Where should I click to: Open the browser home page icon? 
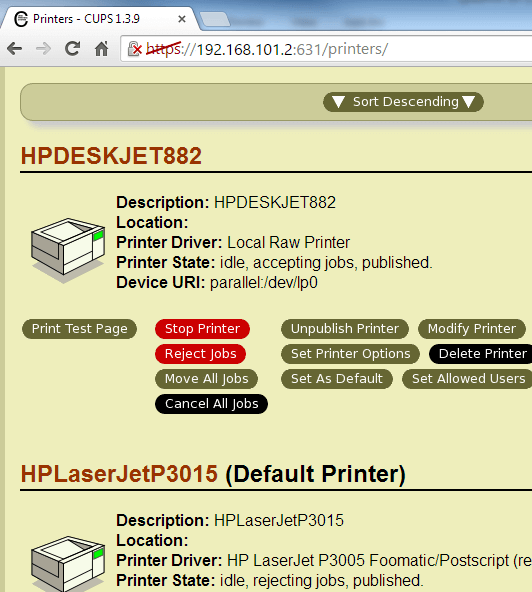click(x=101, y=49)
